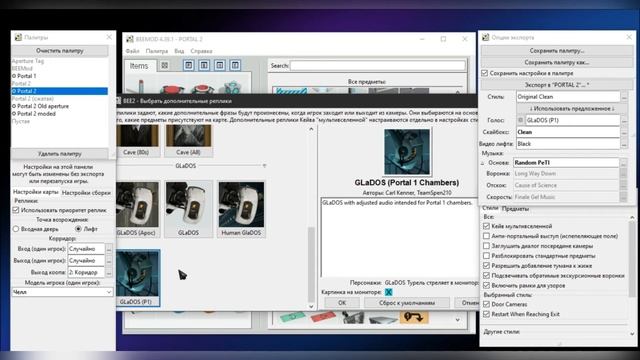
Task: Select the Cave (All) voice thumbnail
Action: pyautogui.click(x=189, y=140)
